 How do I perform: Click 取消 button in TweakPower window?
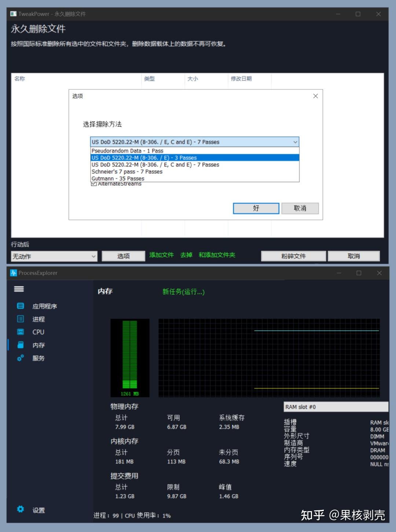pos(354,256)
